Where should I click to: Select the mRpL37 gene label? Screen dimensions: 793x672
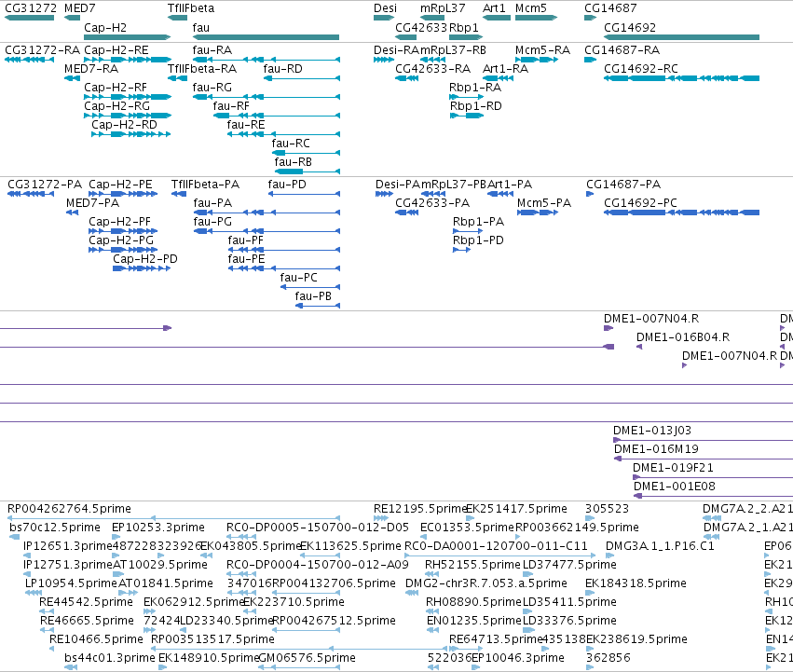(x=443, y=8)
